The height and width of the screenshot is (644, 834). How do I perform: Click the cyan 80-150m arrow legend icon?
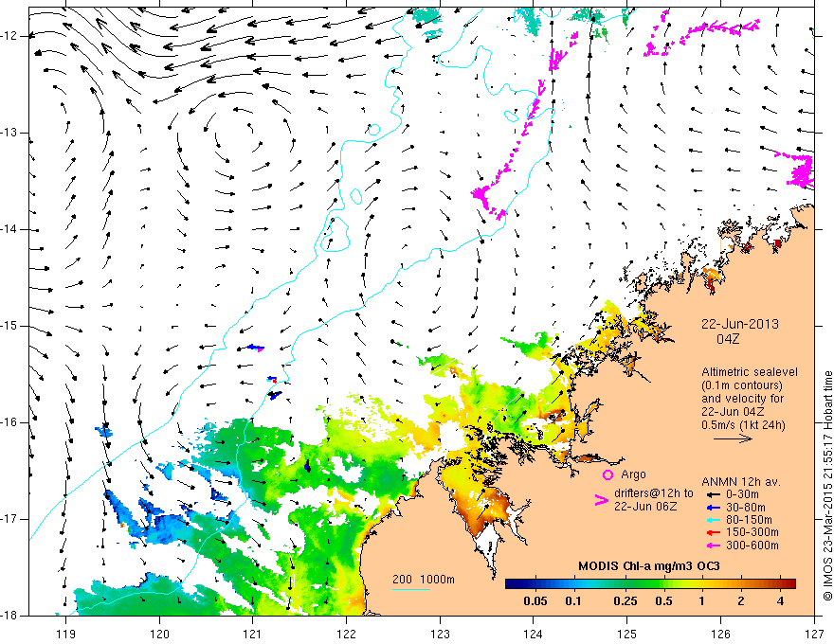point(714,520)
